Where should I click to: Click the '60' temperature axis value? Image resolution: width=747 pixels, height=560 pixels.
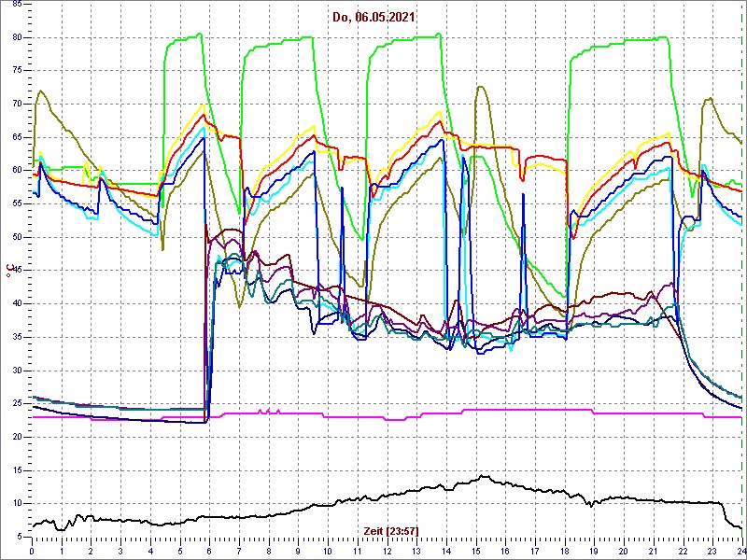tap(17, 171)
